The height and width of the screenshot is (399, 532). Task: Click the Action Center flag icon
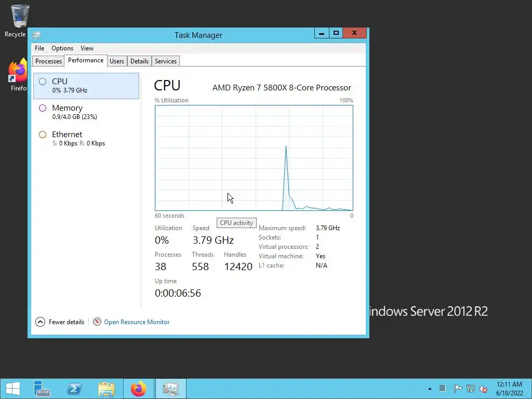point(458,389)
